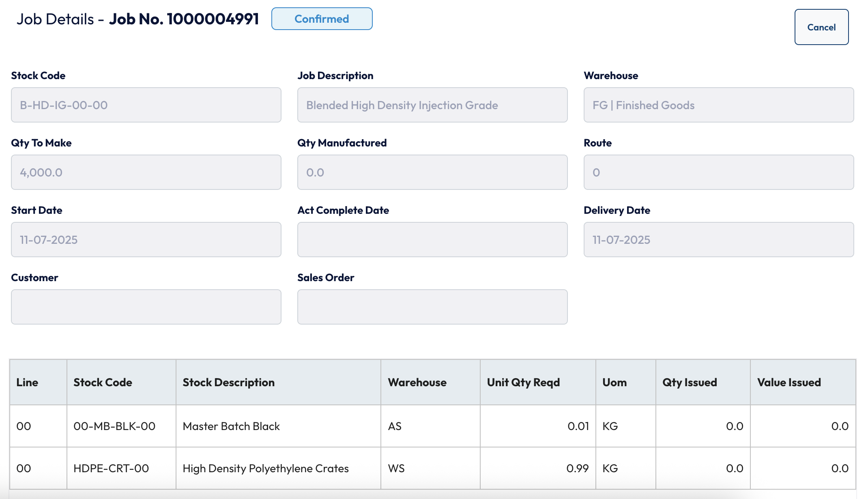
Task: Click the empty Customer field
Action: tap(146, 307)
